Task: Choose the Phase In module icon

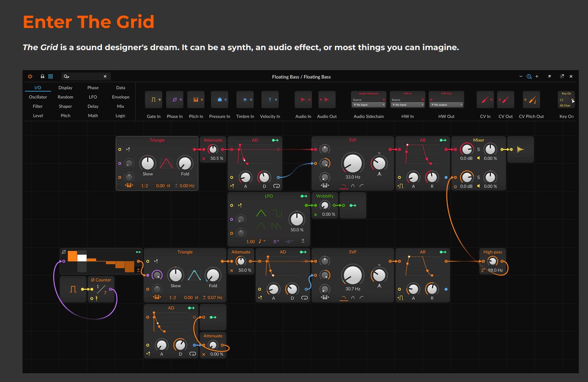Action: [175, 100]
